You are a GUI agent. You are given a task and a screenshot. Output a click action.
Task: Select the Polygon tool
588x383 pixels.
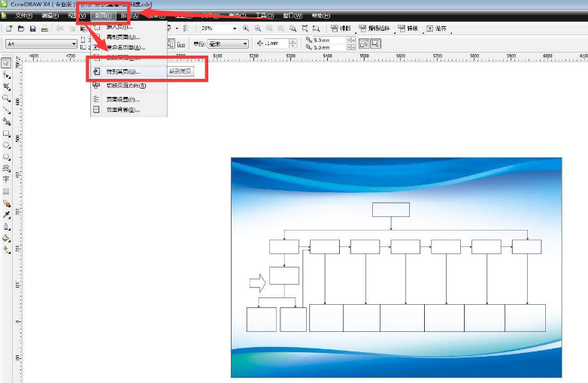6,157
